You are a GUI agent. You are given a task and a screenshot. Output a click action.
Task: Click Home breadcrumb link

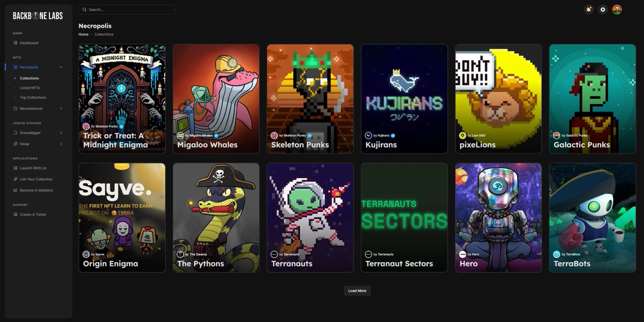tap(83, 34)
